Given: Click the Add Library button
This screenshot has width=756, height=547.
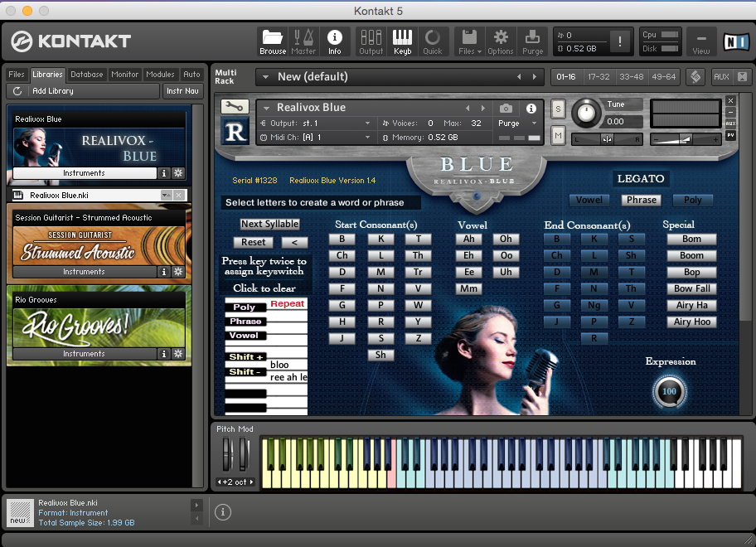Looking at the screenshot, I should [83, 90].
